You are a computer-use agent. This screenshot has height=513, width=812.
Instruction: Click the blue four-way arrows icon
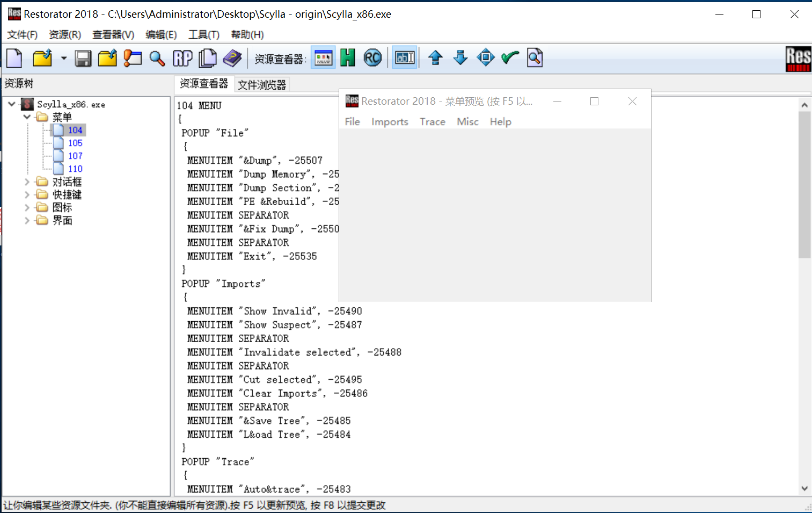point(486,57)
